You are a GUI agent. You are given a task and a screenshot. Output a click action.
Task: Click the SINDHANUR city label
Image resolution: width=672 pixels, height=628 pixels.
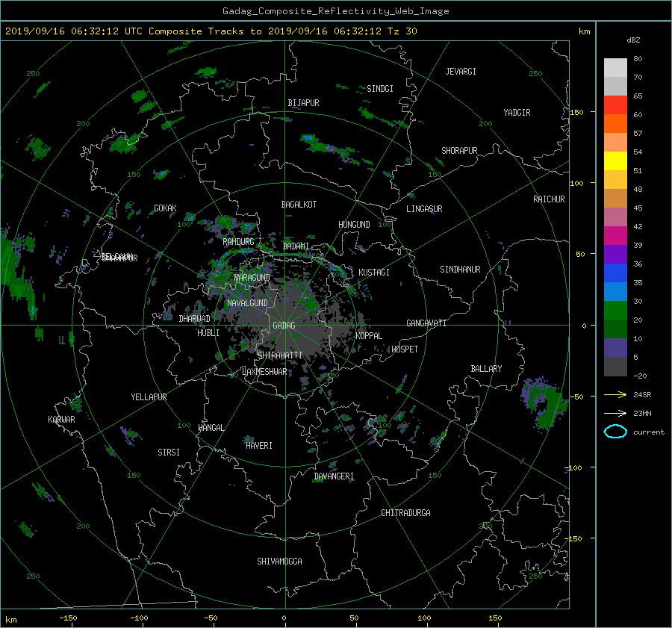pyautogui.click(x=460, y=270)
